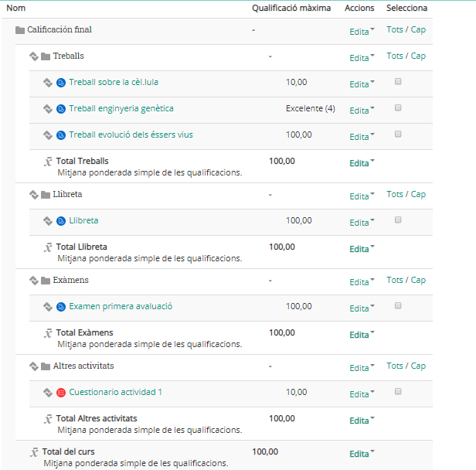Image resolution: width=476 pixels, height=470 pixels.
Task: Click quiz icon of Cuestionario actividad 1
Action: click(x=61, y=393)
